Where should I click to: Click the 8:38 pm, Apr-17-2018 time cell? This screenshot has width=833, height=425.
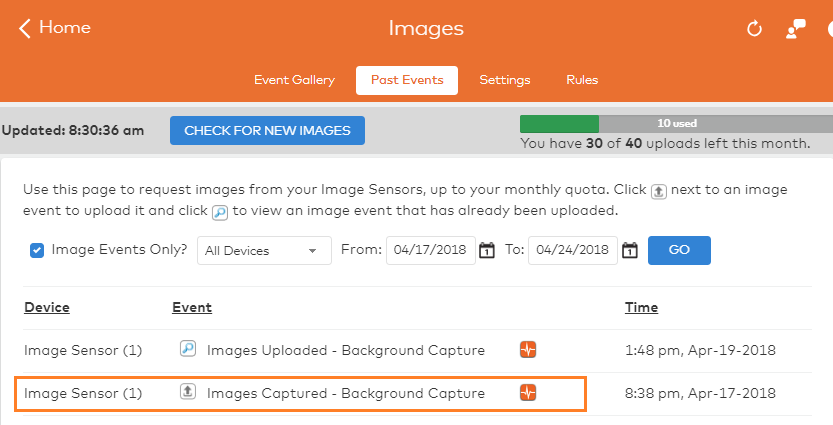(x=700, y=394)
